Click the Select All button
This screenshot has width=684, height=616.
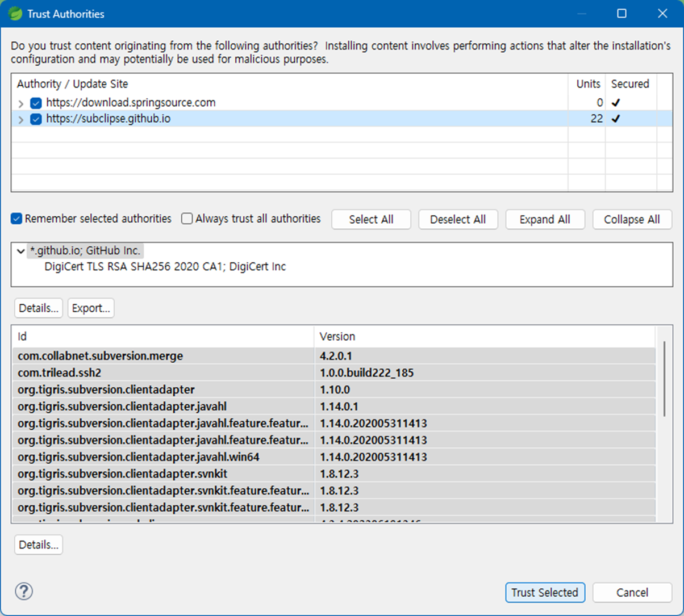371,219
